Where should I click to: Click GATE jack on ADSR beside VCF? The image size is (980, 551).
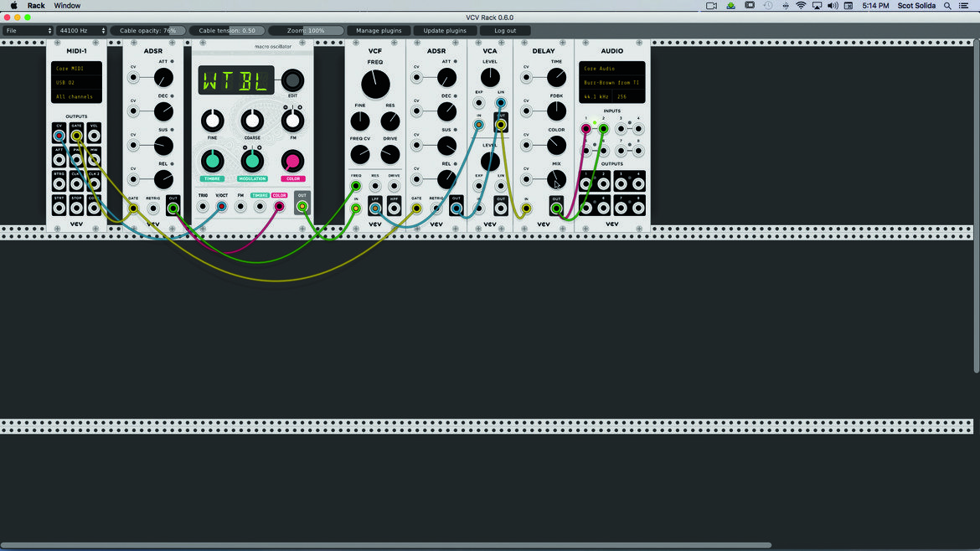point(416,208)
